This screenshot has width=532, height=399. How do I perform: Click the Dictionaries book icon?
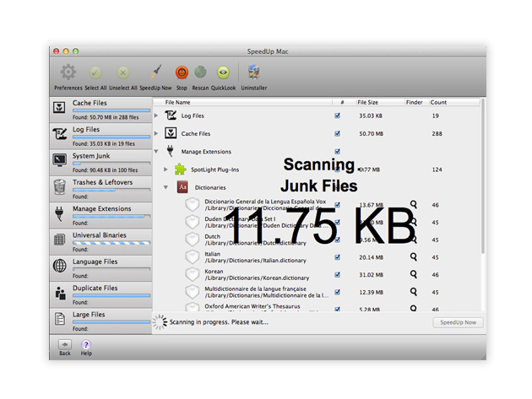click(x=182, y=187)
